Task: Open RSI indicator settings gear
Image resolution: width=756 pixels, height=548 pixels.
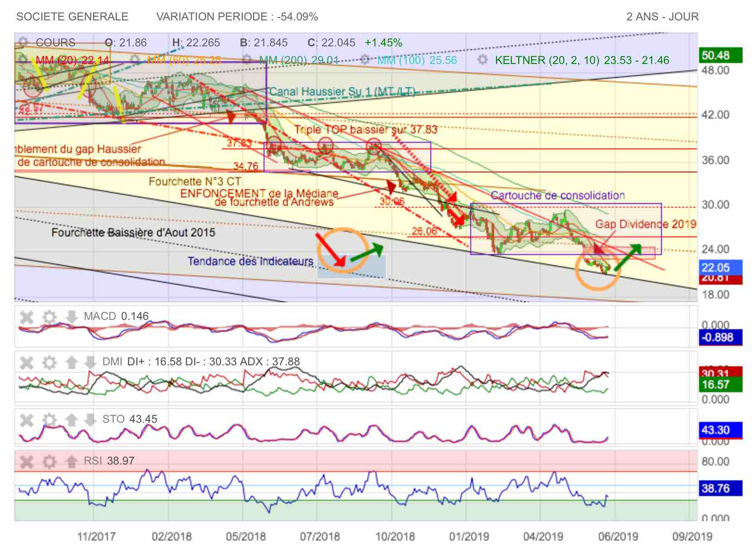Action: (49, 461)
